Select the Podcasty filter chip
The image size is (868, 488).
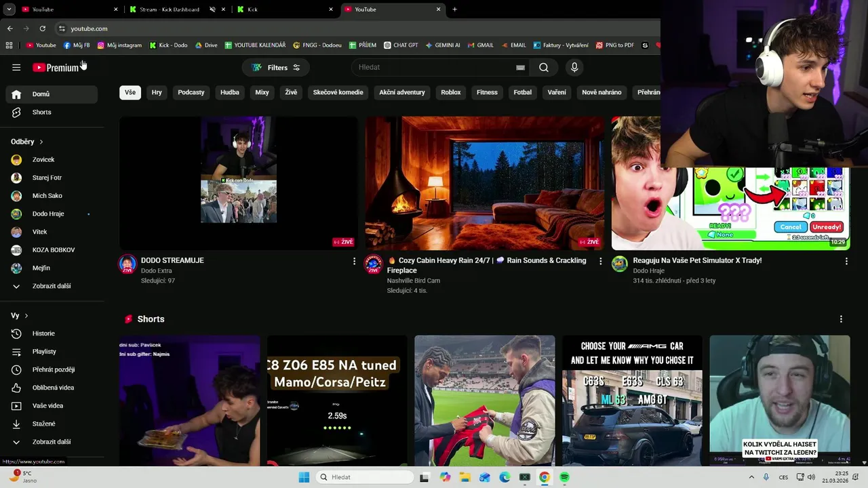click(191, 92)
